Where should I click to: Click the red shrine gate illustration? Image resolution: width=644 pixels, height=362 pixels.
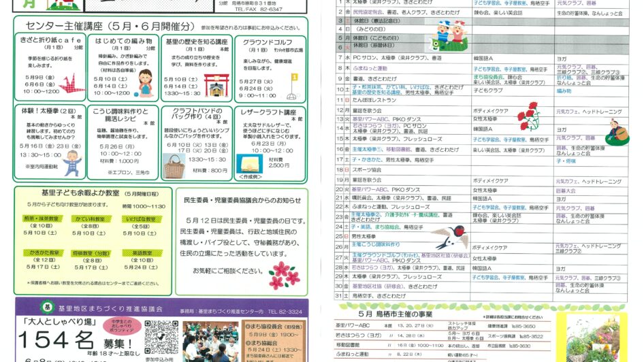point(216,85)
